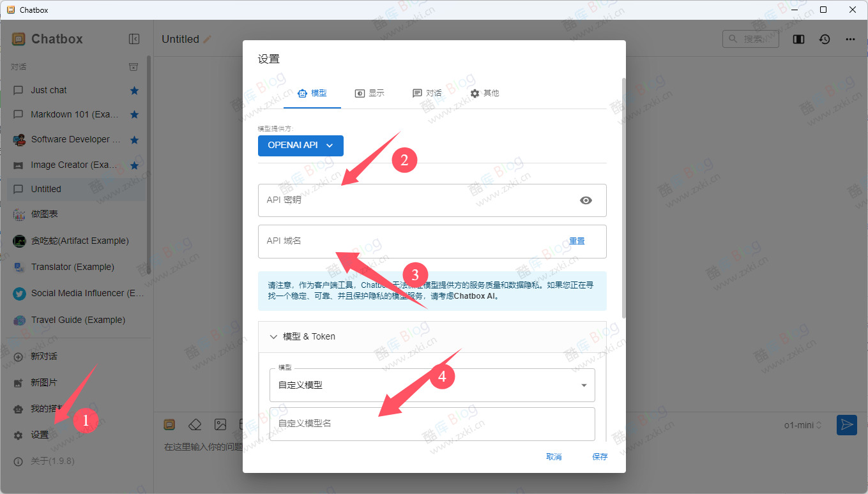Switch to the 其他 settings tab

[484, 93]
